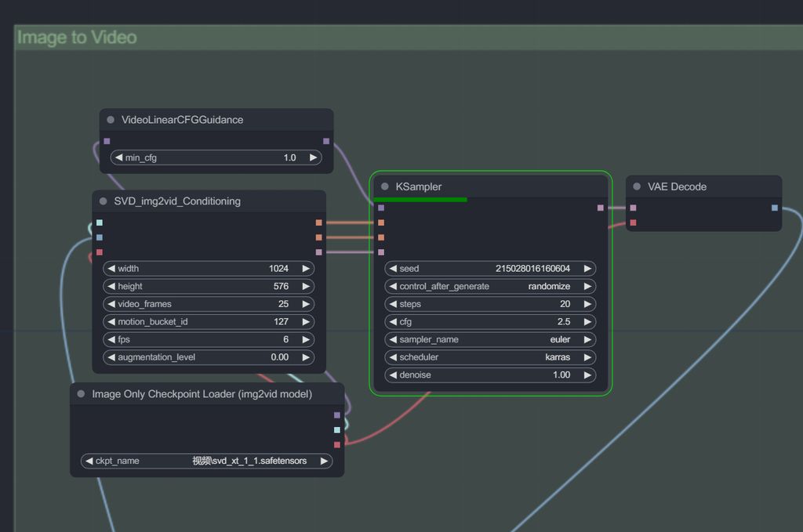Click the VAE Decode output connector
This screenshot has height=532, width=803.
click(x=774, y=208)
